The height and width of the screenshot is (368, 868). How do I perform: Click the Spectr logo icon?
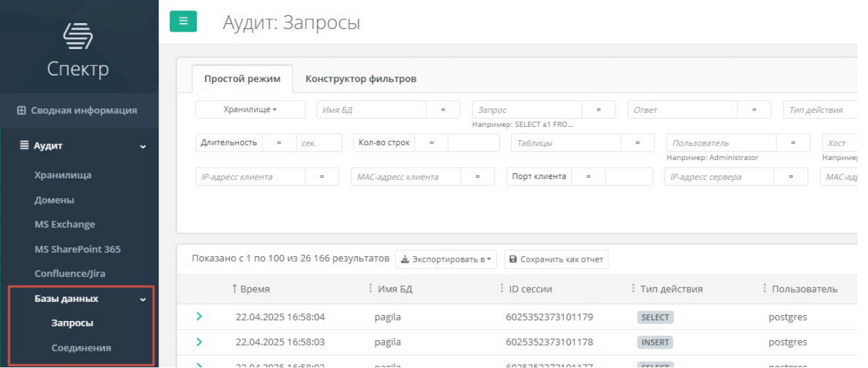pyautogui.click(x=78, y=36)
